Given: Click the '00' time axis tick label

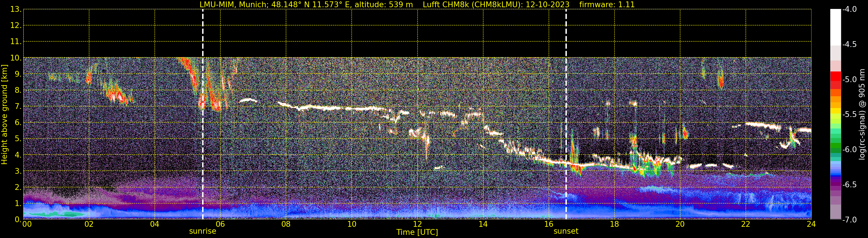Looking at the screenshot, I should coord(27,224).
